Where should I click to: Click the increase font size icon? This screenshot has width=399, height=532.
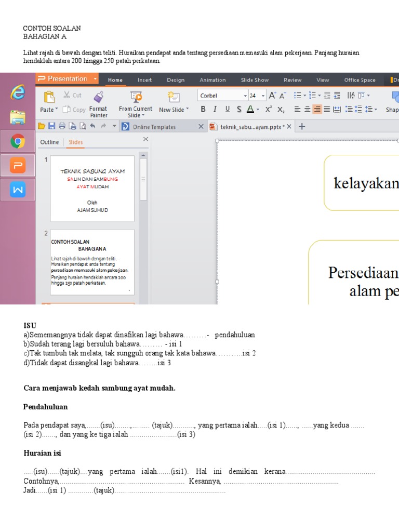click(x=272, y=96)
